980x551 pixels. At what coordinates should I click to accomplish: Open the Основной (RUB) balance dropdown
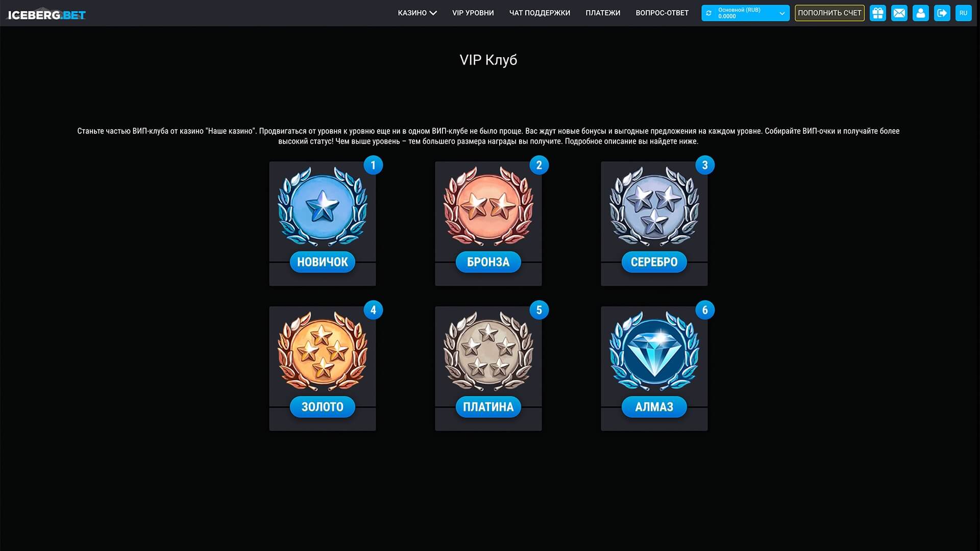coord(745,13)
